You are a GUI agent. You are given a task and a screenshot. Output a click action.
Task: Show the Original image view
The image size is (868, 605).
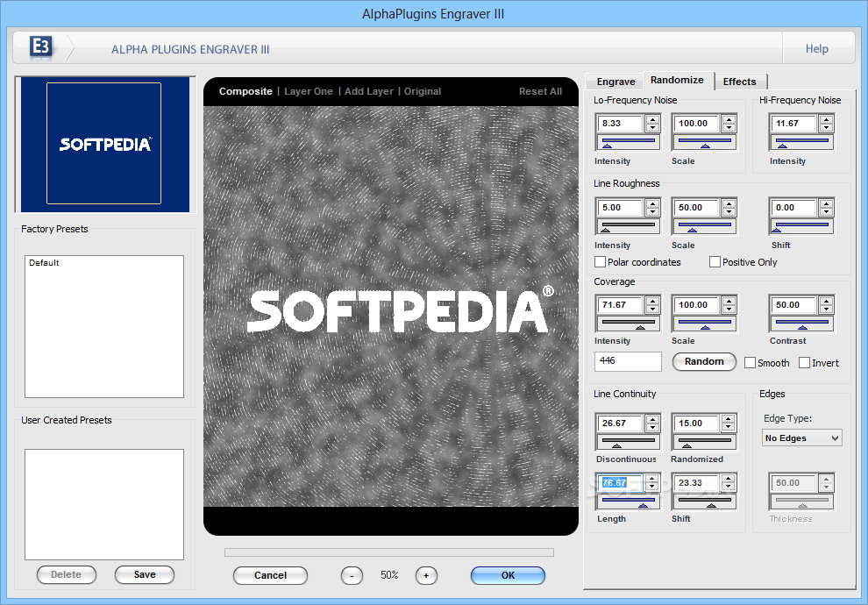pos(423,91)
